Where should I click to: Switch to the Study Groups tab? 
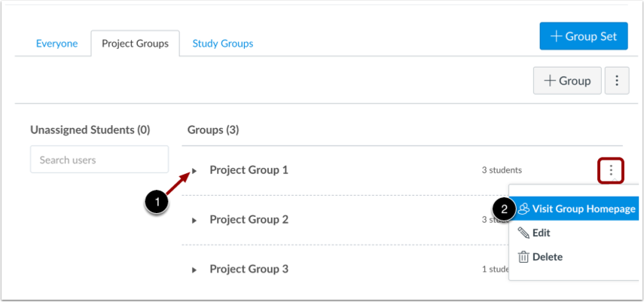[x=222, y=44]
